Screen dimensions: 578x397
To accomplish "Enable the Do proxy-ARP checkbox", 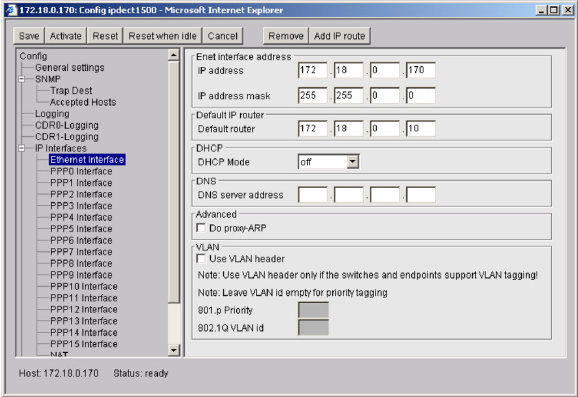I will [x=201, y=228].
